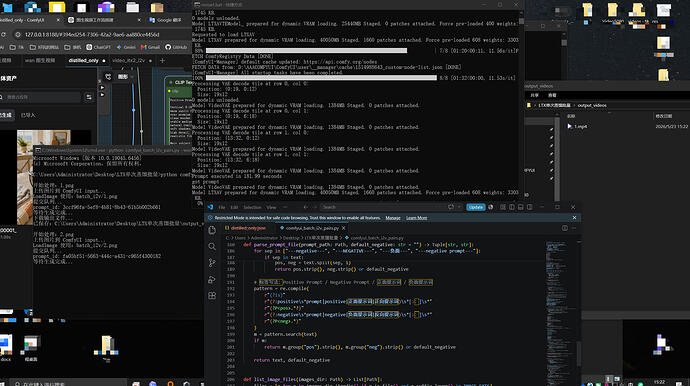The image size is (690, 386).
Task: Open the VS Code File menu
Action: point(222,207)
